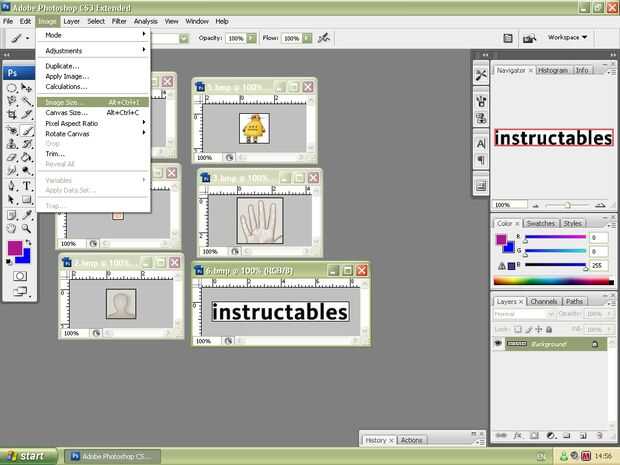The width and height of the screenshot is (620, 465).
Task: Select the Eyedropper tool
Action: point(26,215)
